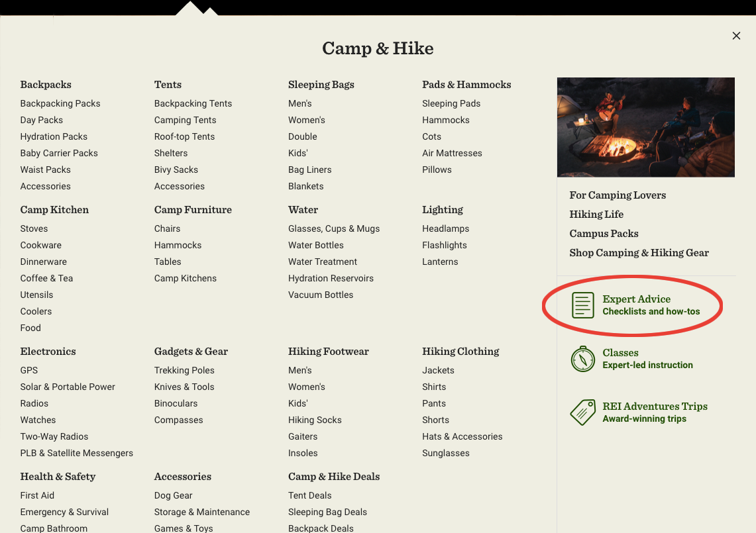This screenshot has height=533, width=756.
Task: Select Roof-top Tents category
Action: (184, 136)
